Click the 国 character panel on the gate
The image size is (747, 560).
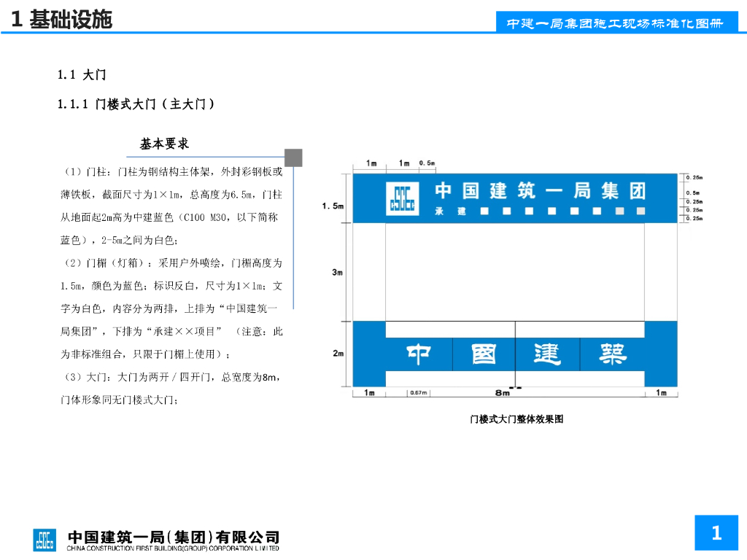tap(484, 354)
